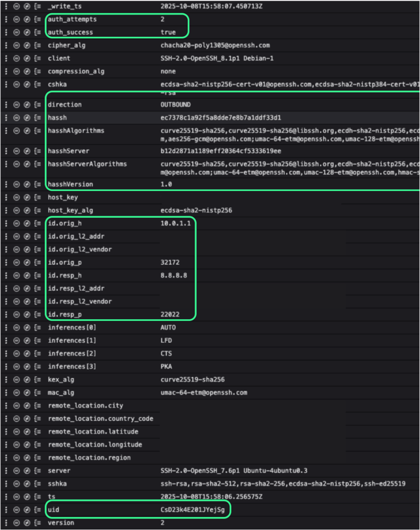Click the filter-in circle icon for uid row
The image size is (420, 530).
[16, 510]
